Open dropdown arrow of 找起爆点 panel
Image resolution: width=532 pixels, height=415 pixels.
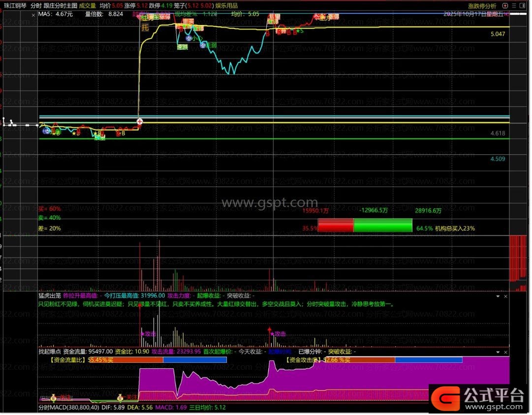click(498, 352)
